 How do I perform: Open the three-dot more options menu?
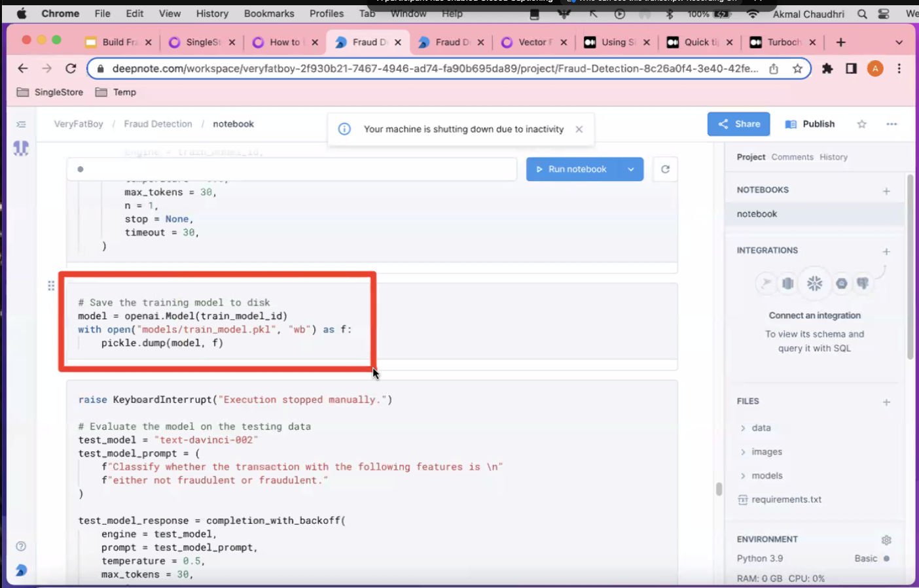coord(891,124)
